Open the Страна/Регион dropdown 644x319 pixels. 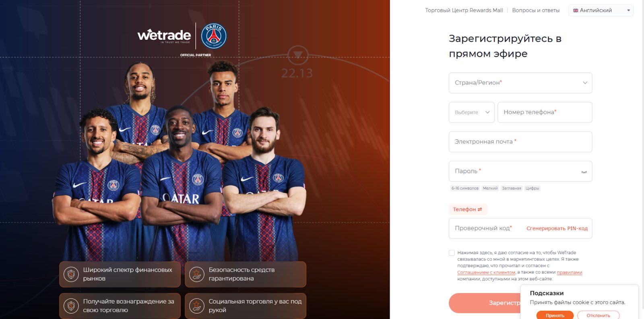[x=520, y=83]
